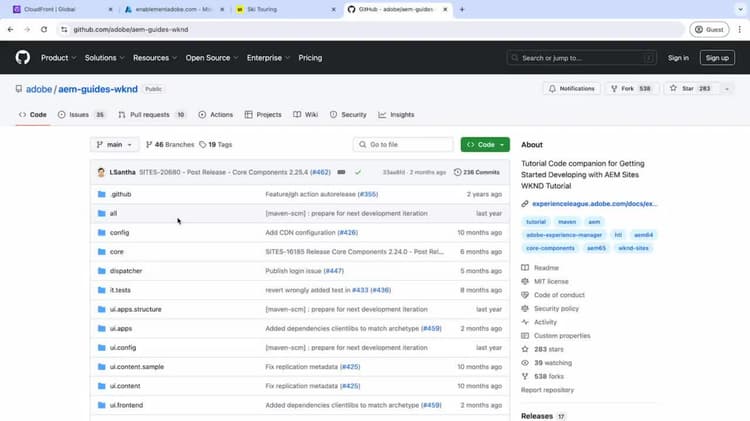Expand the Star lists dropdown arrow
The image size is (750, 421).
coord(727,89)
